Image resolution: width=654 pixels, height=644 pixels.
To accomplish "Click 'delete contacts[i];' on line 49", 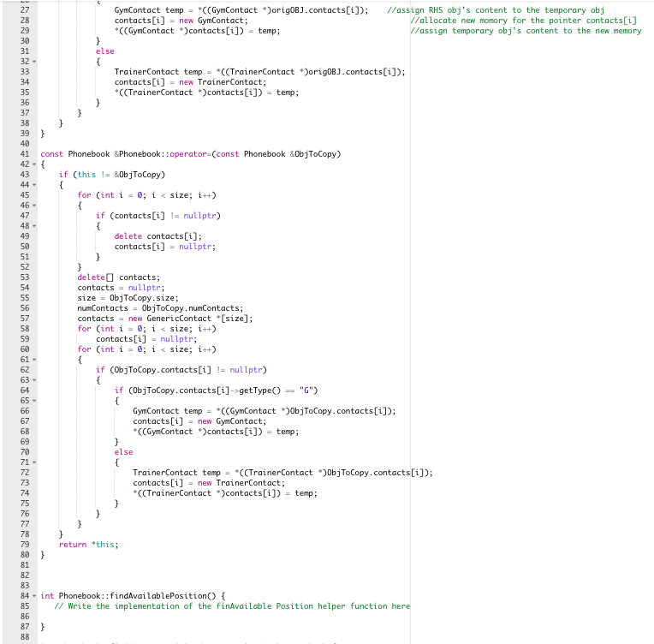I will click(x=158, y=236).
